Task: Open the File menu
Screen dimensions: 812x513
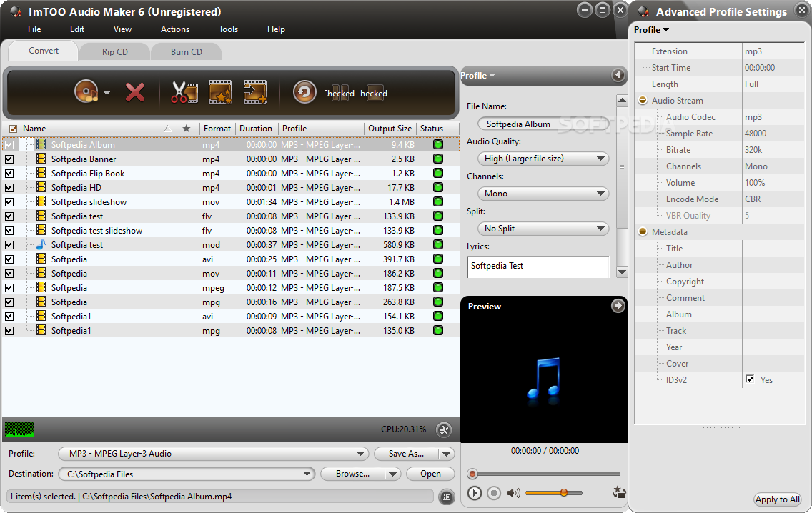Action: click(34, 29)
